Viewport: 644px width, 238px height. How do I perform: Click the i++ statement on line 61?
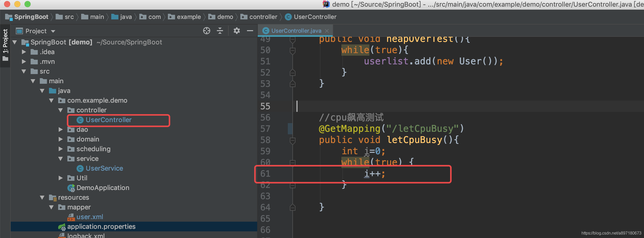tap(374, 174)
